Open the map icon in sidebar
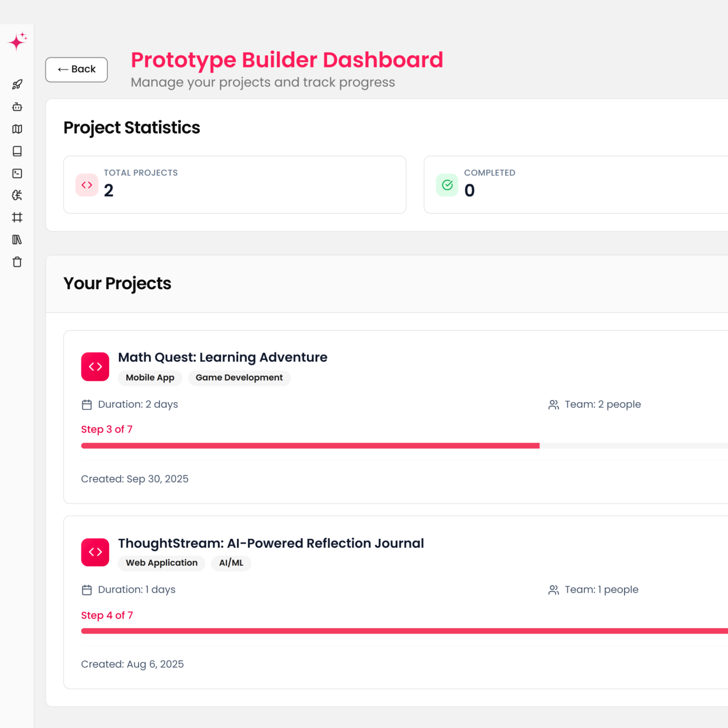Viewport: 728px width, 728px height. pos(17,129)
